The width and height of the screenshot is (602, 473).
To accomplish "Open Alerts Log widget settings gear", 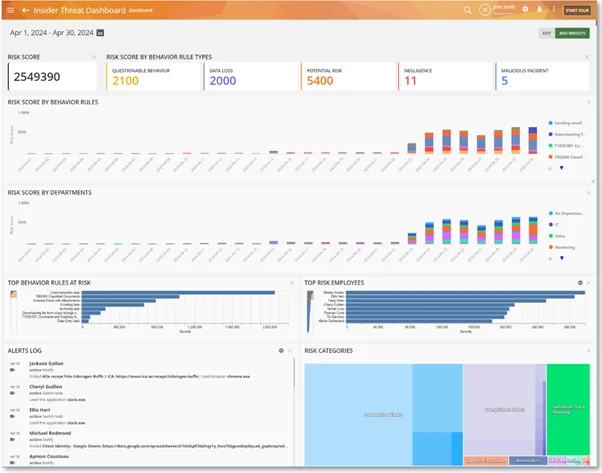I will point(281,351).
